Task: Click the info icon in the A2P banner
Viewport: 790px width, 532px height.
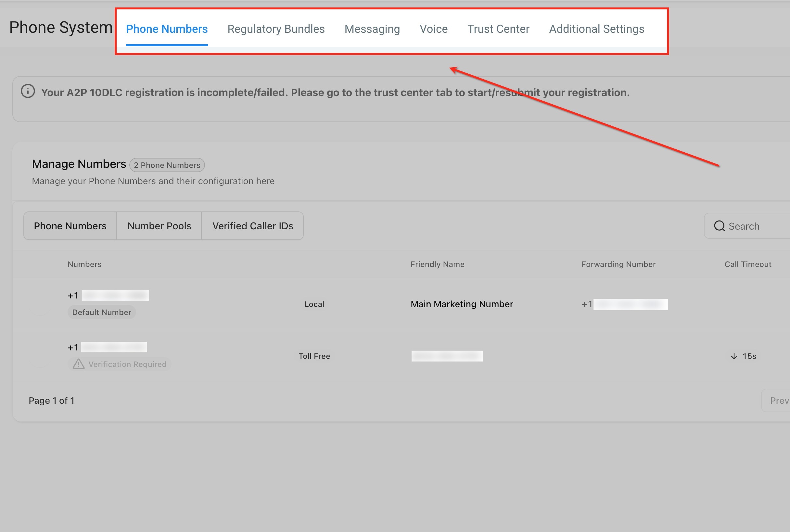Action: [28, 91]
